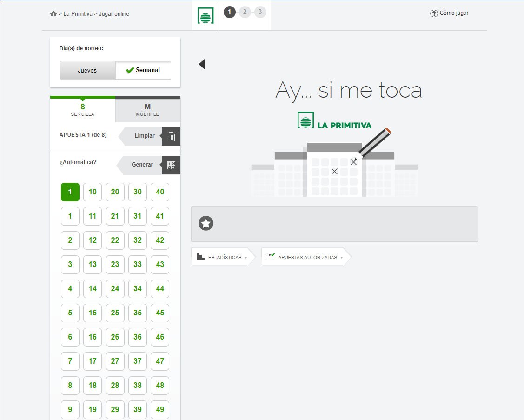This screenshot has height=420, width=524.
Task: Generate automatic numbers with the dice grid icon
Action: click(x=171, y=165)
